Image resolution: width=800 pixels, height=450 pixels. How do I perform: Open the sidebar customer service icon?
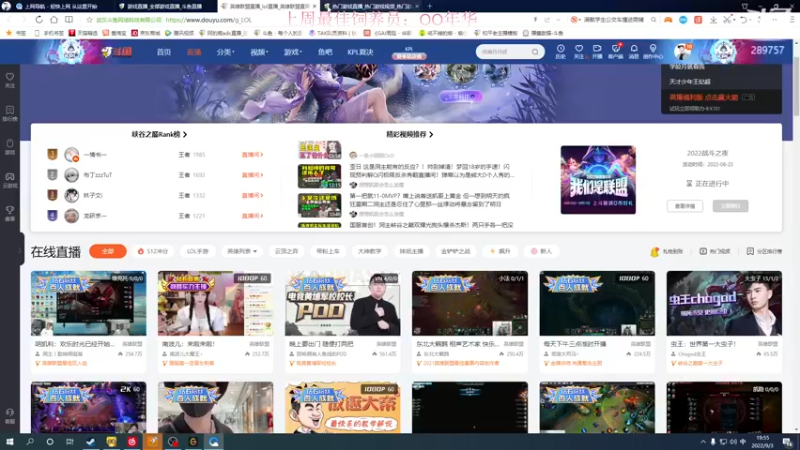click(10, 415)
